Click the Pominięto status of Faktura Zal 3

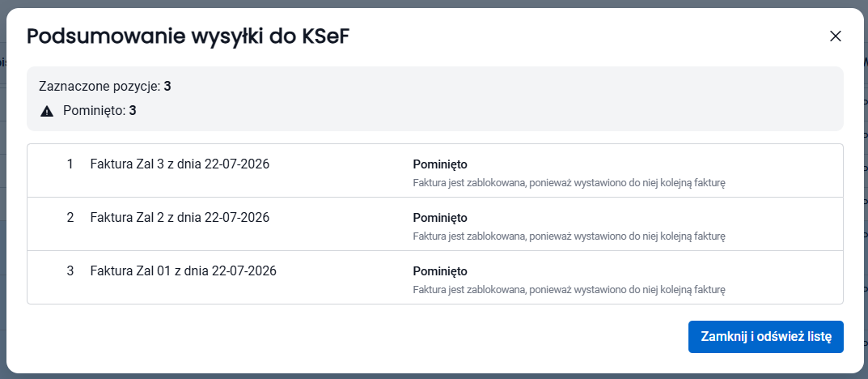(440, 164)
